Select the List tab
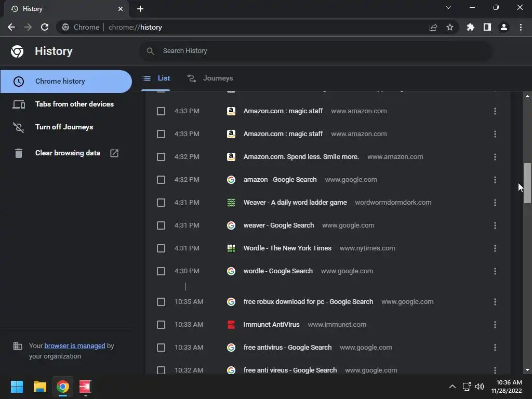Image resolution: width=532 pixels, height=399 pixels. (156, 78)
